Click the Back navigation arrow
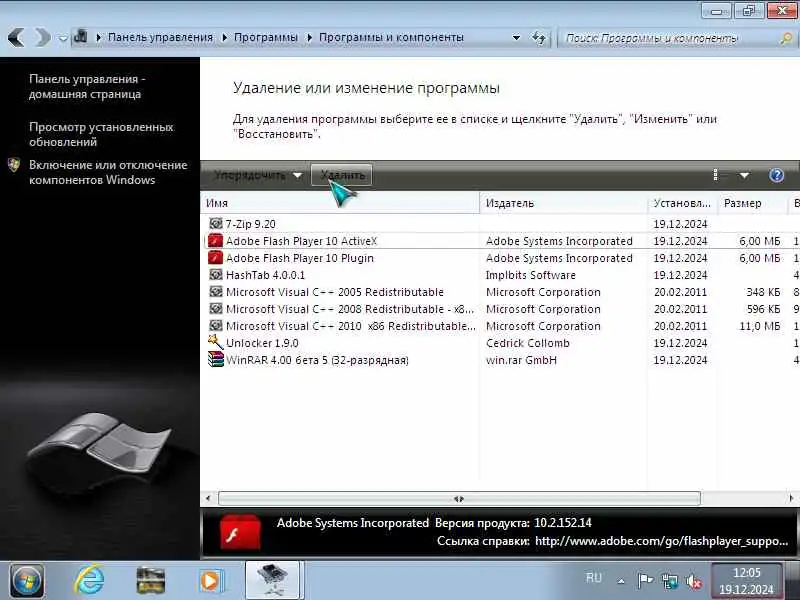This screenshot has height=600, width=800. tap(16, 37)
